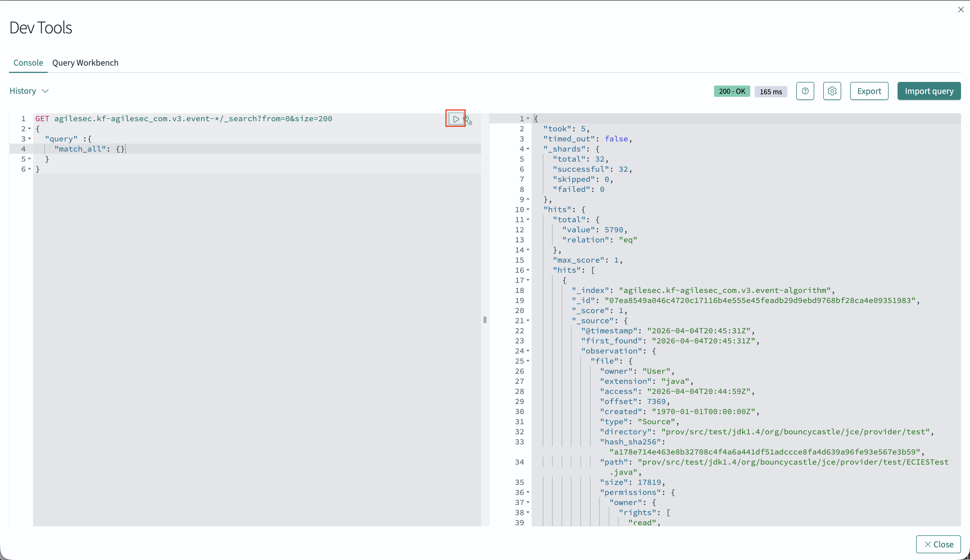
Task: Click the "skipped": 0 line
Action: click(x=583, y=179)
